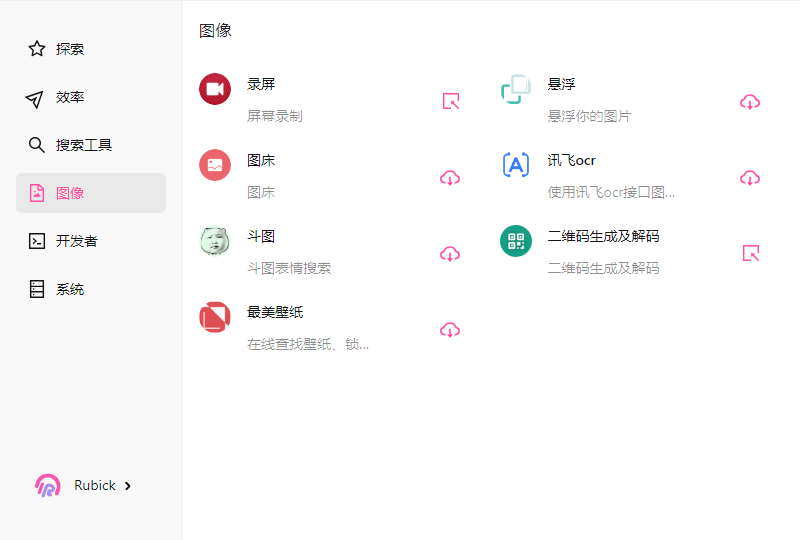
Task: Click the 最美壁纸 plugin title
Action: tap(275, 312)
